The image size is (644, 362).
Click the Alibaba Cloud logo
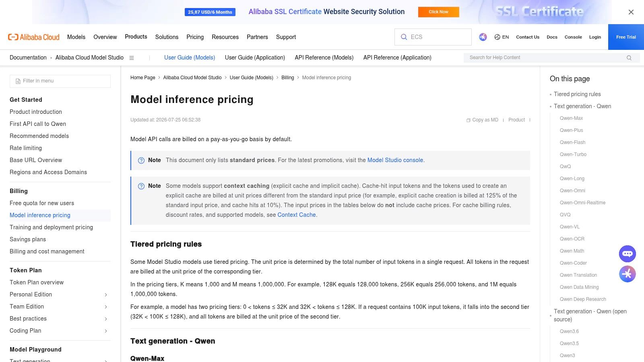click(34, 37)
